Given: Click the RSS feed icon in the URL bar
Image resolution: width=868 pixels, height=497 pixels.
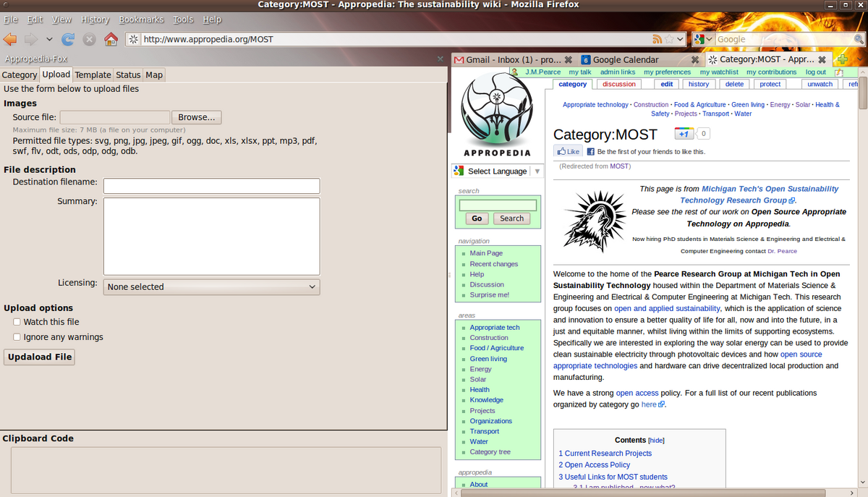Looking at the screenshot, I should click(658, 39).
